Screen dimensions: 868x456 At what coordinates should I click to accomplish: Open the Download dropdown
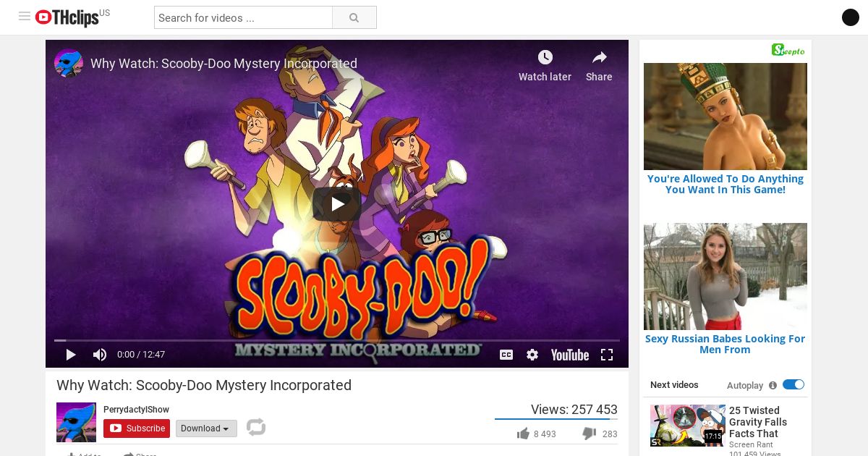(206, 428)
